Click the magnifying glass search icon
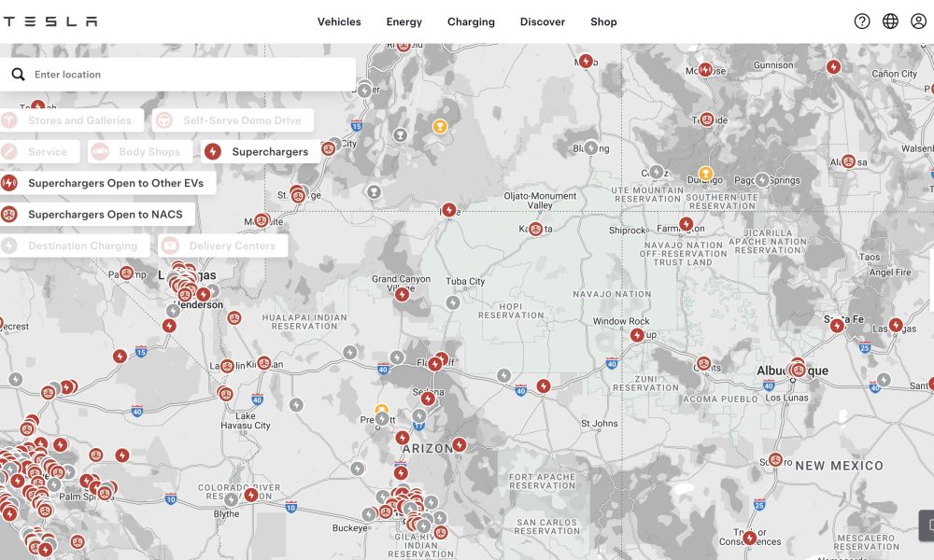Viewport: 934px width, 560px height. (19, 75)
